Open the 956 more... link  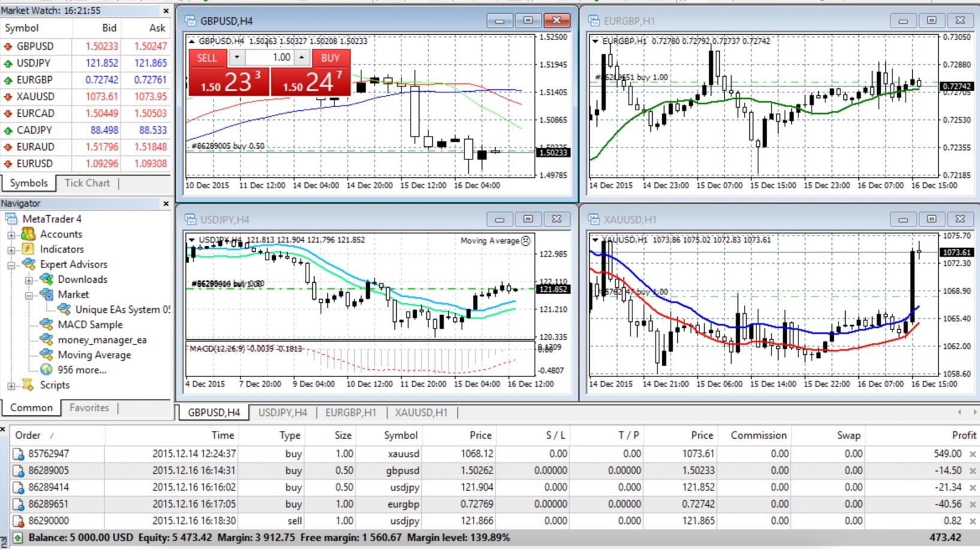[x=82, y=370]
